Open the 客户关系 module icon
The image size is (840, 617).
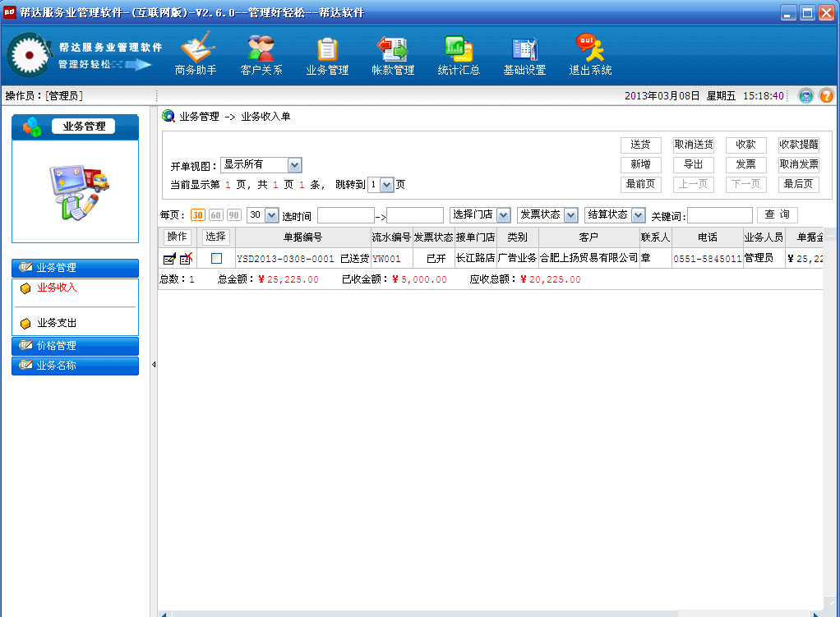[261, 53]
